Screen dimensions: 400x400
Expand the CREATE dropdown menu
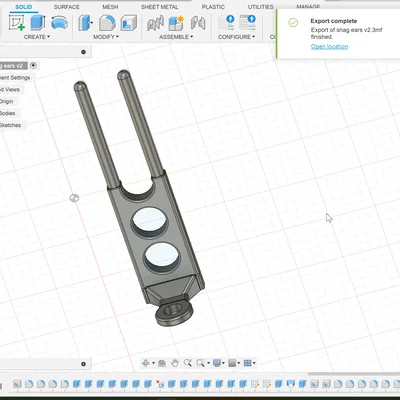coord(37,37)
